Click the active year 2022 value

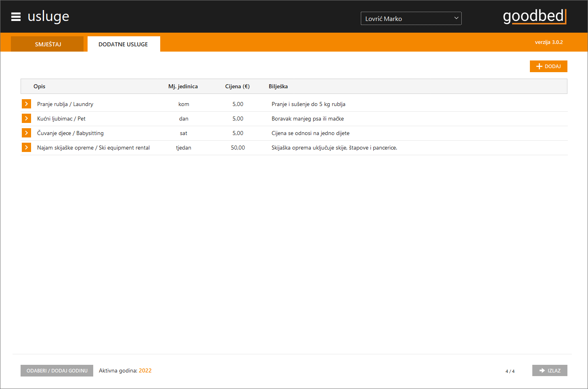(145, 370)
